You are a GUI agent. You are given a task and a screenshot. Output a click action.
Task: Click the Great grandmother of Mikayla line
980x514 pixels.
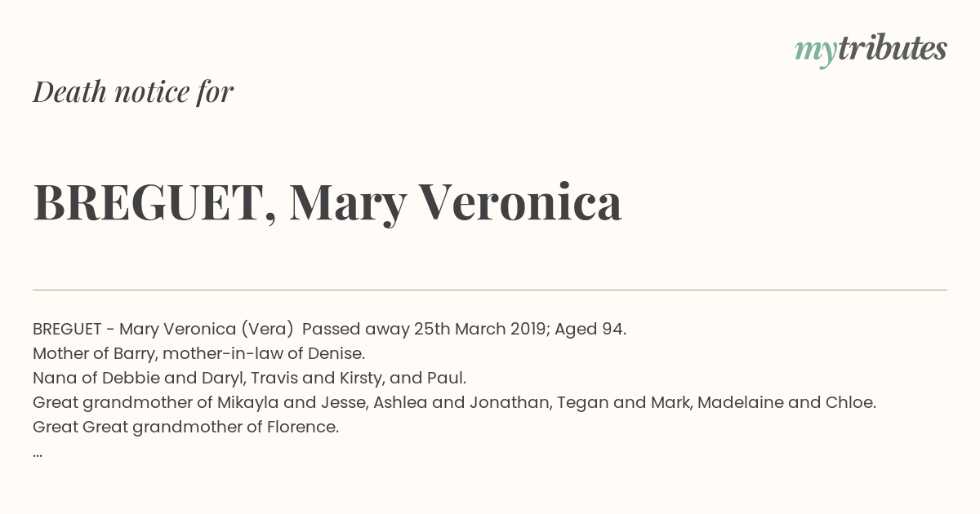[x=454, y=402]
